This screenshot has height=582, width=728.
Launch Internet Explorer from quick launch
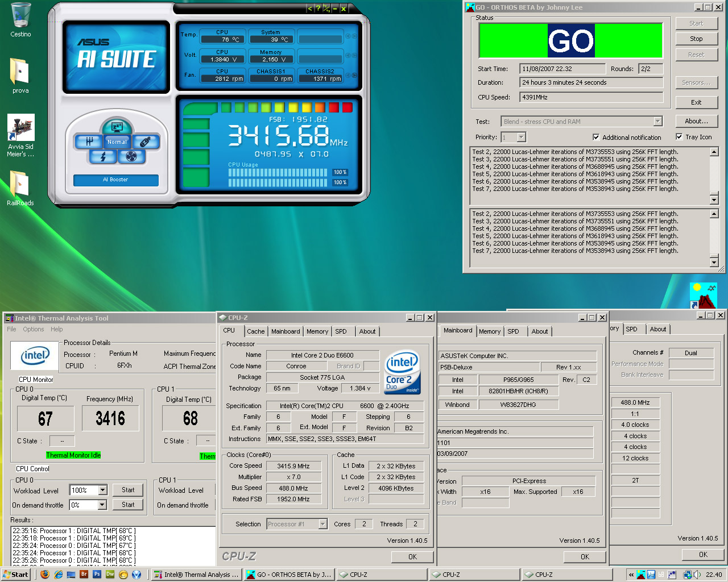(58, 575)
